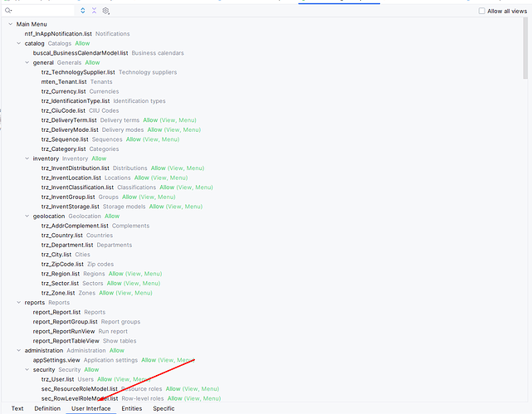The width and height of the screenshot is (532, 414).
Task: Select trz_Department.list item
Action: click(67, 245)
